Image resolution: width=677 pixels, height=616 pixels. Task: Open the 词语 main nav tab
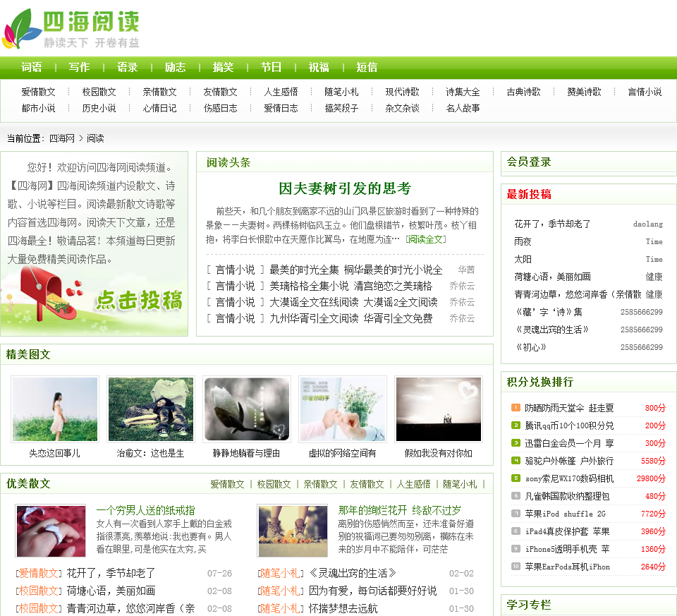[x=32, y=68]
